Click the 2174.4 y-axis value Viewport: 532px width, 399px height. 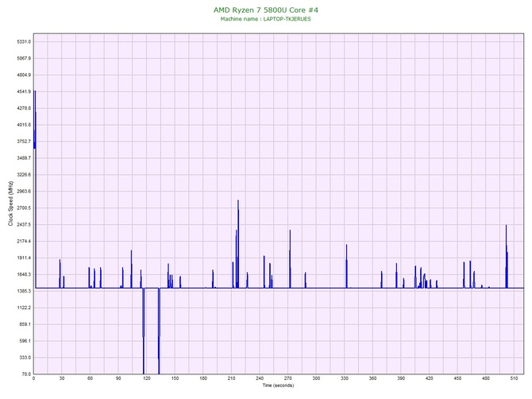(24, 242)
